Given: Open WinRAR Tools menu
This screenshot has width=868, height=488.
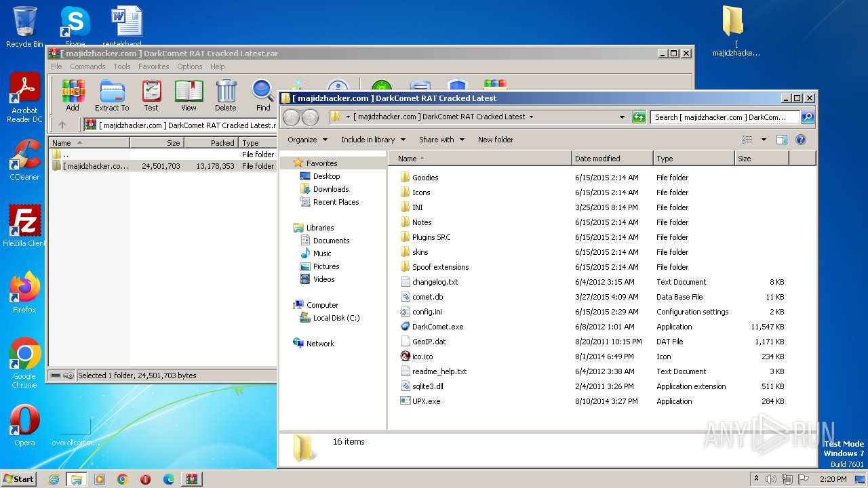Looking at the screenshot, I should pos(122,66).
